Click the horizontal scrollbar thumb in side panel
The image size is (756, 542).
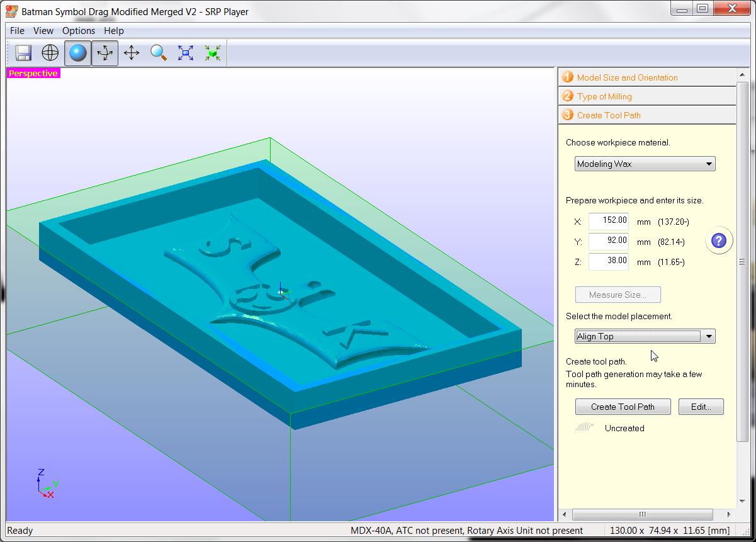642,514
